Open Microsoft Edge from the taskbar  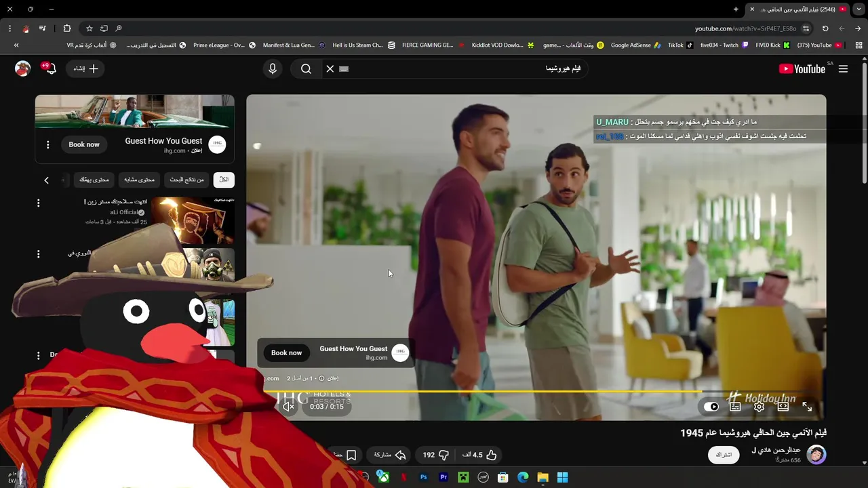coord(523,477)
